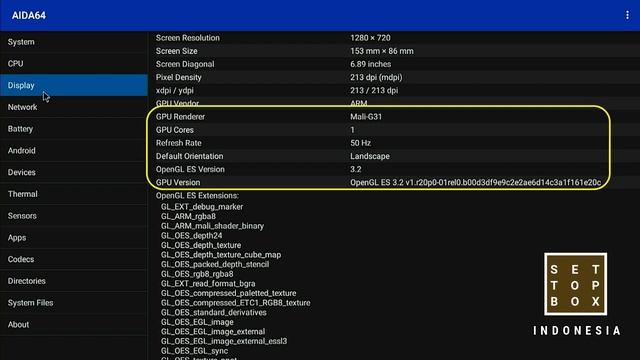
Task: Click the Mali-G31 value
Action: 366,117
